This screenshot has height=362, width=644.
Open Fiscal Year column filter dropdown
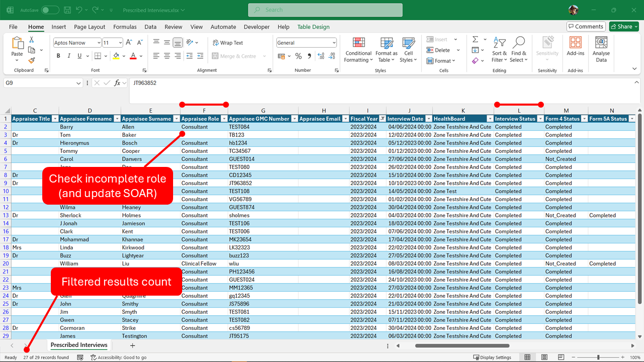click(382, 119)
